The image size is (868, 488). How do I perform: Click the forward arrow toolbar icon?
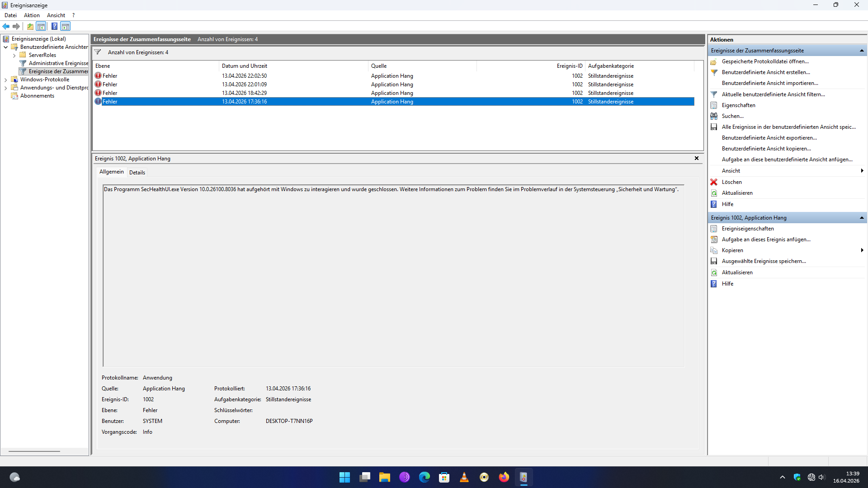[x=16, y=26]
